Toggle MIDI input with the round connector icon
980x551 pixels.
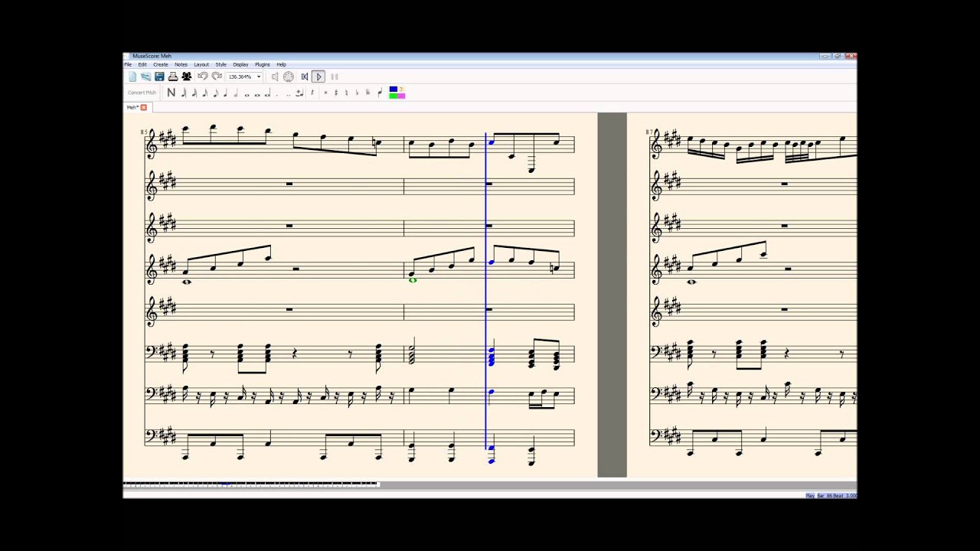[x=289, y=77]
